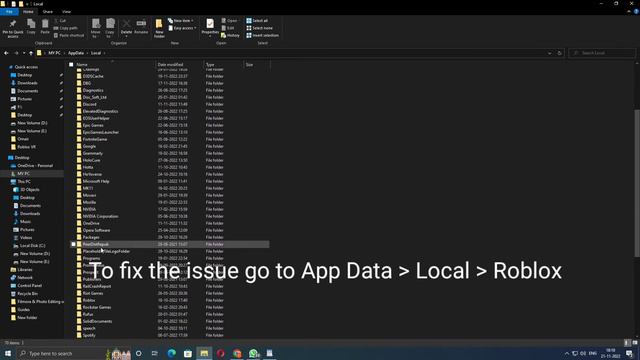
Task: Click the Search Local input field
Action: click(602, 53)
